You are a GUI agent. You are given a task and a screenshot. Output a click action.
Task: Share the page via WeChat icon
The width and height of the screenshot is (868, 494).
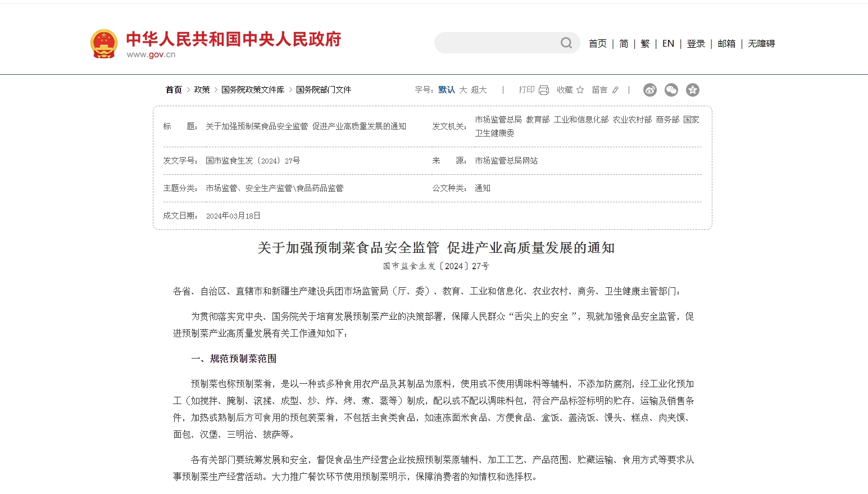coord(671,90)
